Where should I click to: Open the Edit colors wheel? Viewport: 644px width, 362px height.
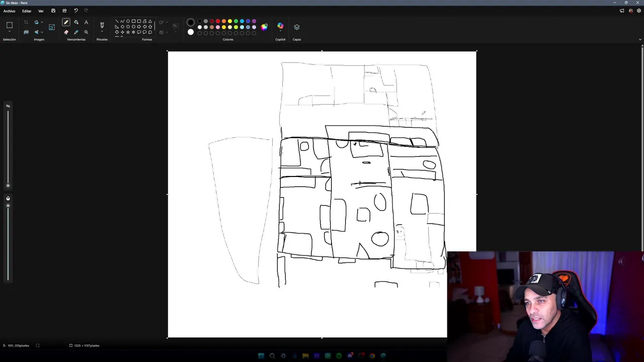click(264, 27)
